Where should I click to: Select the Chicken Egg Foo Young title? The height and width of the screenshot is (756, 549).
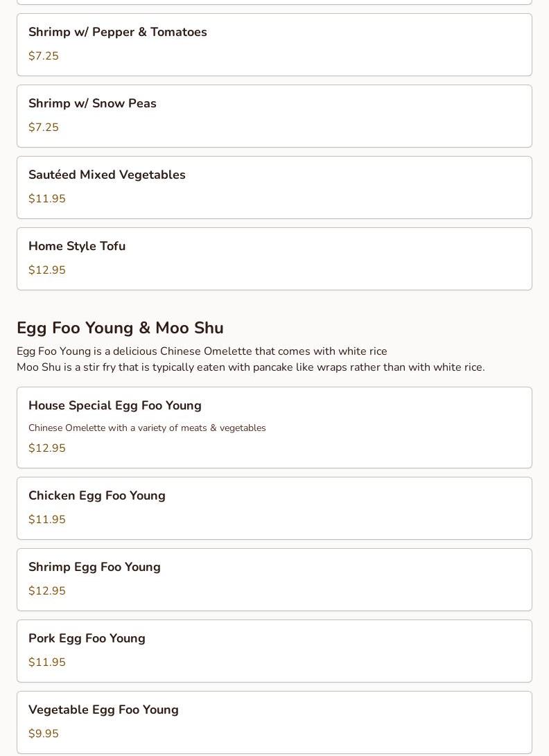click(97, 496)
